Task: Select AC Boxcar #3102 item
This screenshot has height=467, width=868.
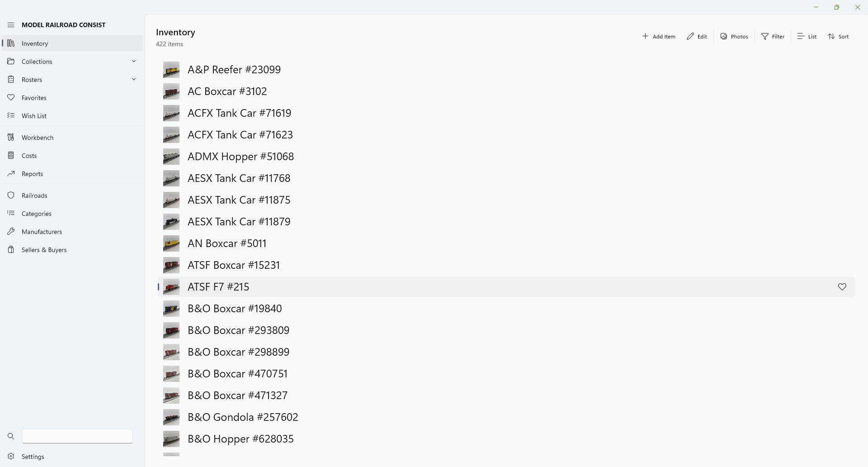Action: 506,91
